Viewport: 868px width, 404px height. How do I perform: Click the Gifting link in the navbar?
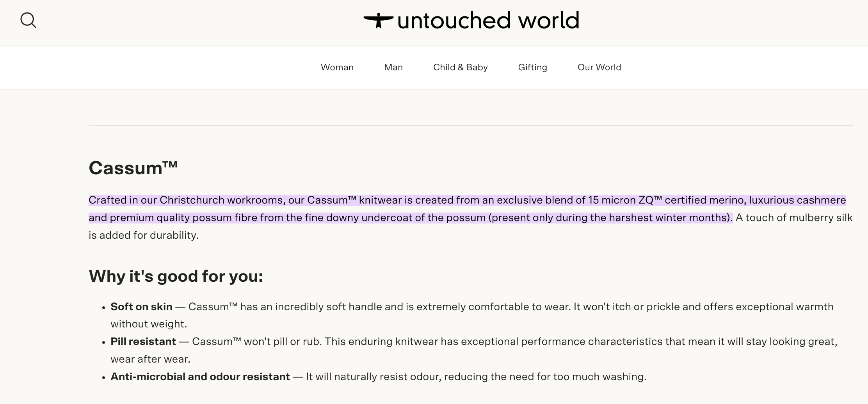click(532, 67)
